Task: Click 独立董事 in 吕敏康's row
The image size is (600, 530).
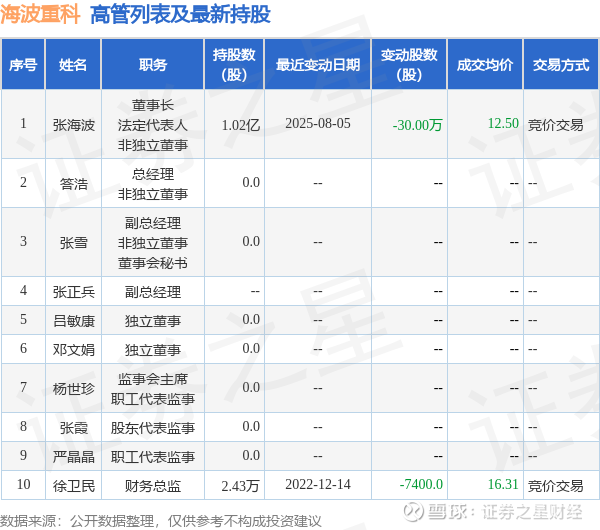Action: pos(153,320)
